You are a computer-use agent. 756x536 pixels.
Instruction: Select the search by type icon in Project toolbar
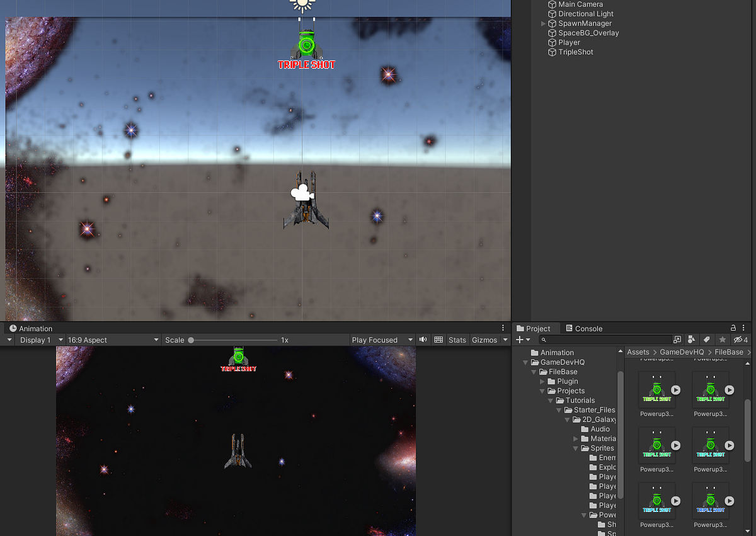(691, 339)
